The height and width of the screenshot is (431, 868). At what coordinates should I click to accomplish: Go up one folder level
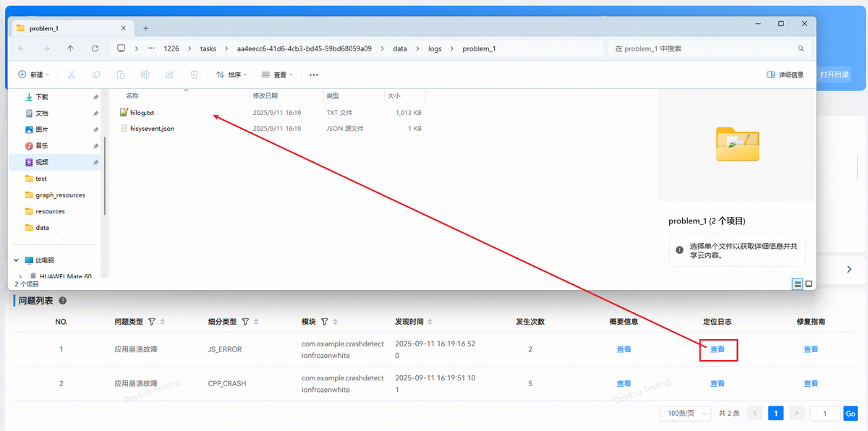tap(70, 48)
